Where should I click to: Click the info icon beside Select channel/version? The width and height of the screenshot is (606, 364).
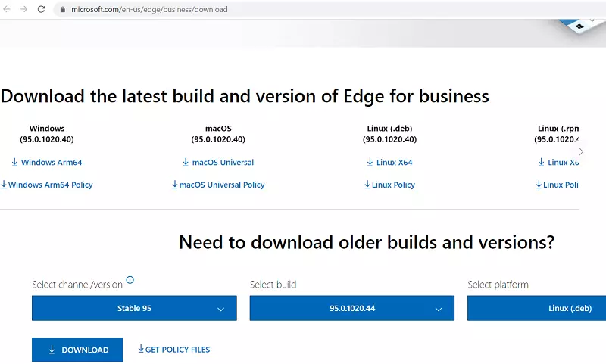click(x=130, y=280)
